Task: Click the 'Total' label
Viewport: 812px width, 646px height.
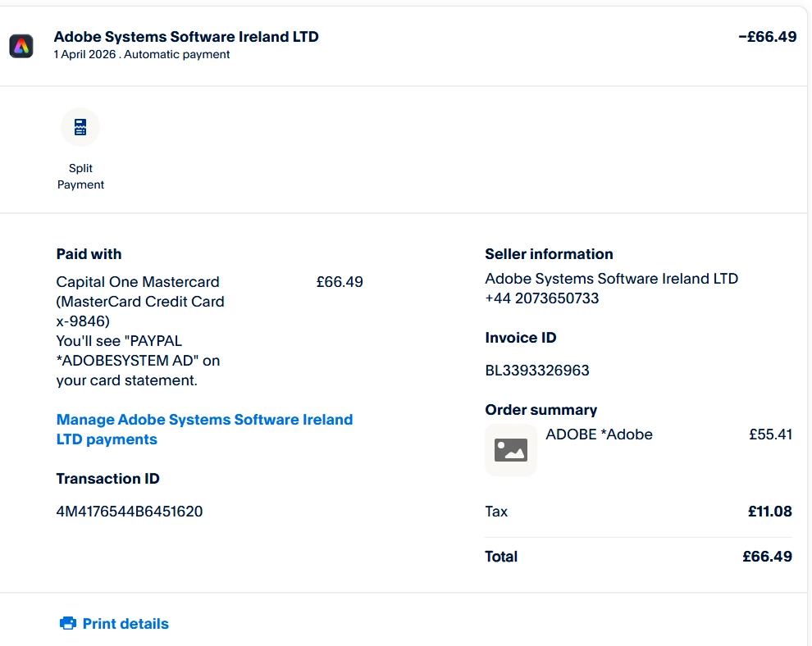Action: tap(501, 557)
